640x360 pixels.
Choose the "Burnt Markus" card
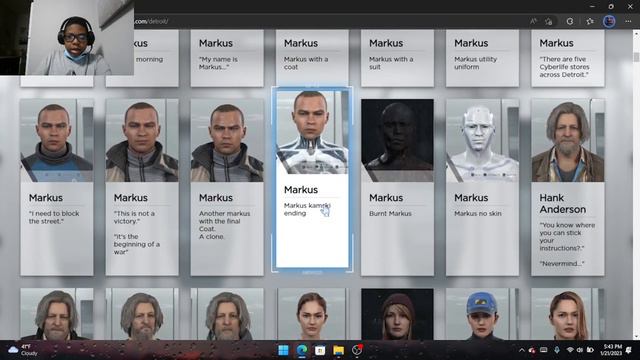[397, 187]
